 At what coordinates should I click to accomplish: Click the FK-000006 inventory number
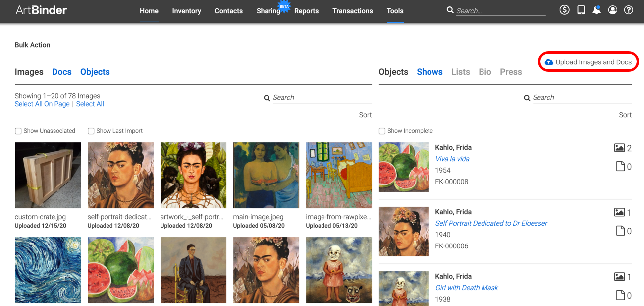point(452,246)
